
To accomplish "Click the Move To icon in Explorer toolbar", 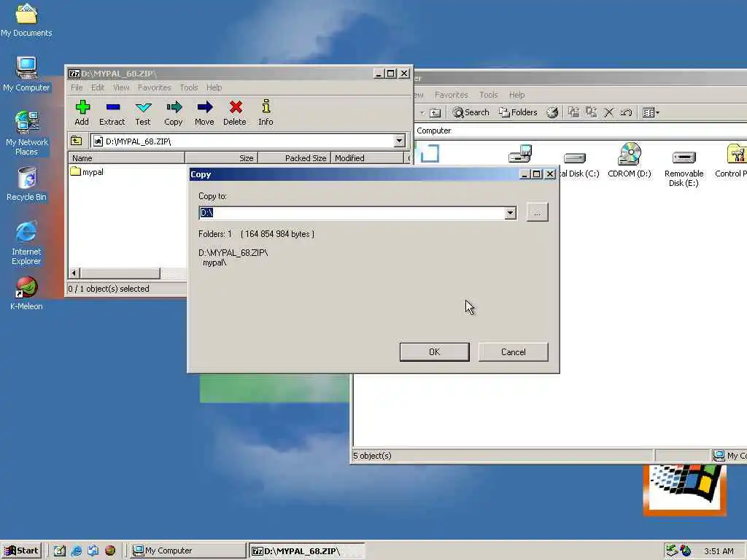I will (573, 112).
